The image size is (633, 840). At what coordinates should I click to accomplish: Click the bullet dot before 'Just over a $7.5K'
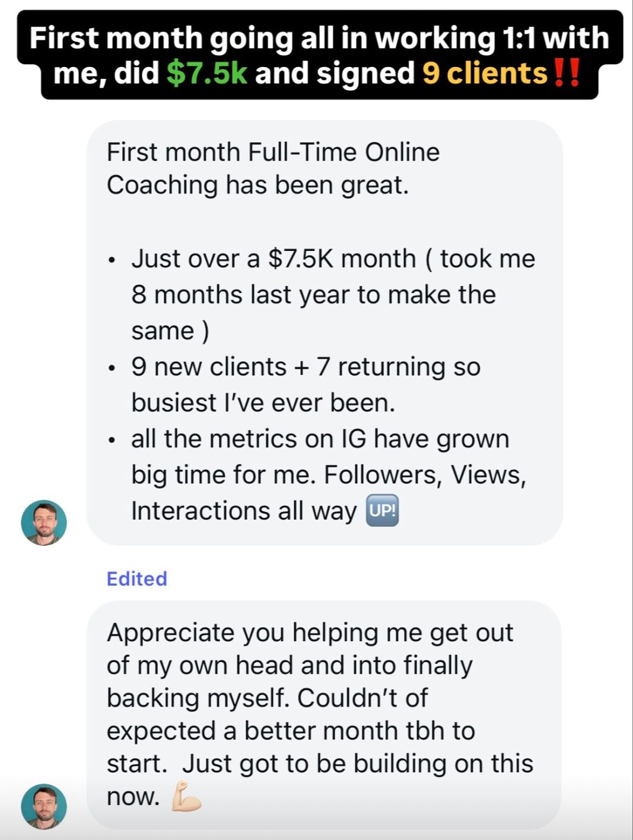pos(112,260)
